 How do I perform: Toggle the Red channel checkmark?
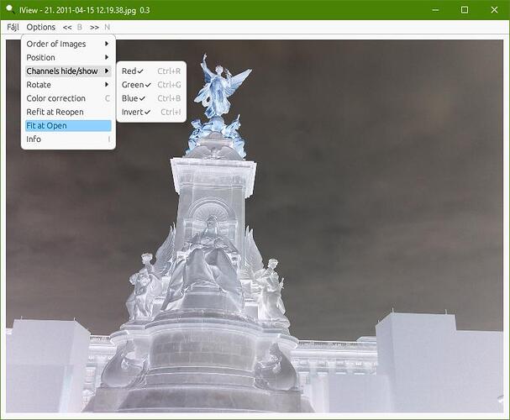click(x=151, y=71)
